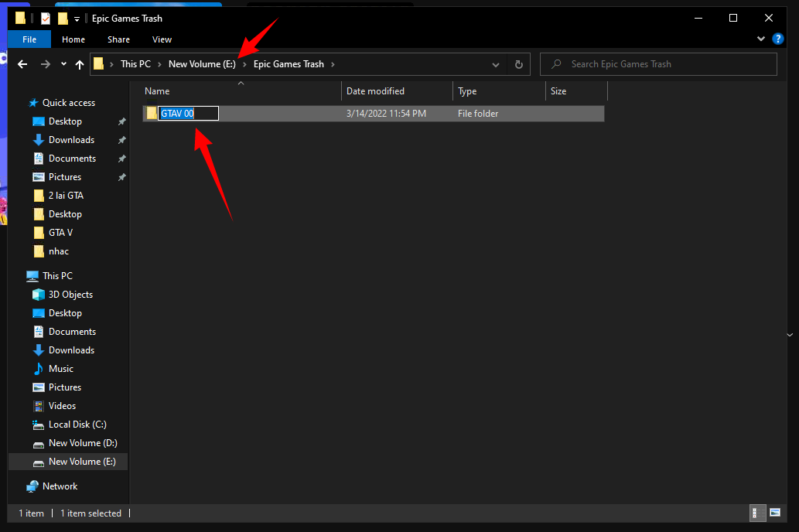Minimize the Epic Games Trash window
Viewport: 799px width, 532px height.
[x=698, y=19]
